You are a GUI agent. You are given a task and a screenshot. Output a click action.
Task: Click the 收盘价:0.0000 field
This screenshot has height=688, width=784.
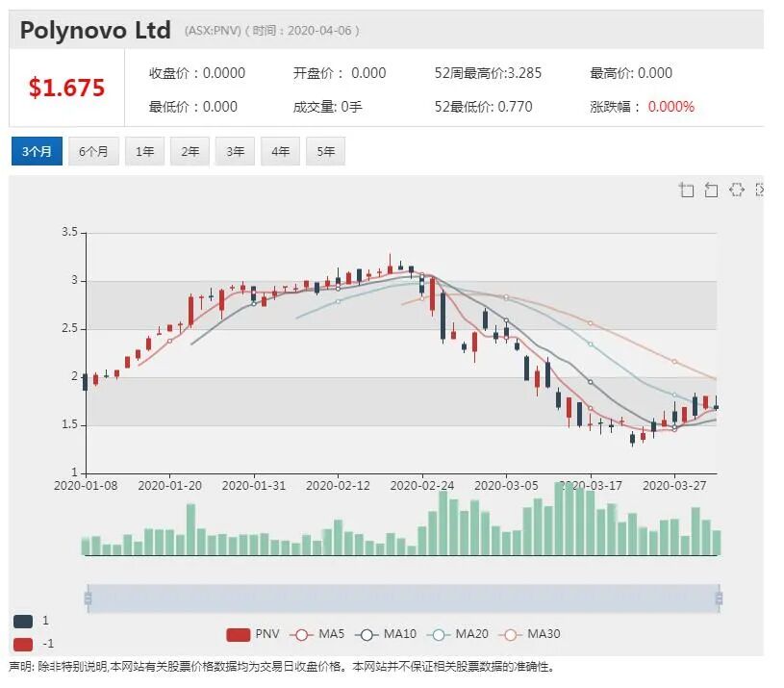click(x=197, y=73)
